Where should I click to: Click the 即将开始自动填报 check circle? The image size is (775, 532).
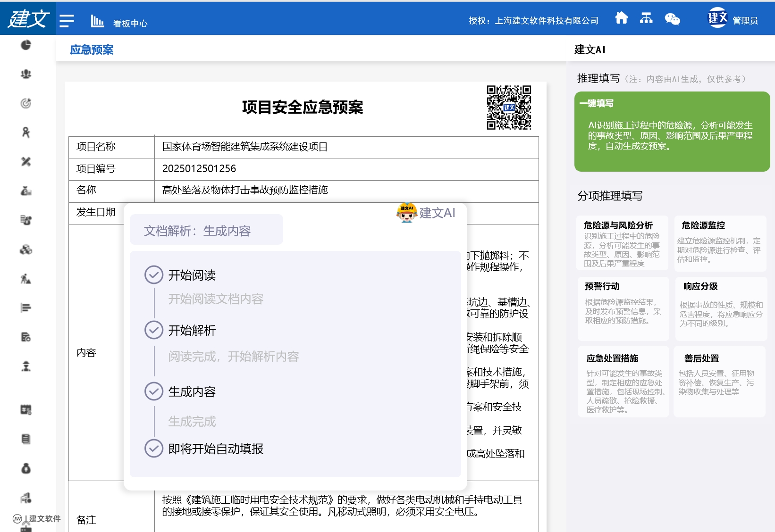pyautogui.click(x=153, y=449)
